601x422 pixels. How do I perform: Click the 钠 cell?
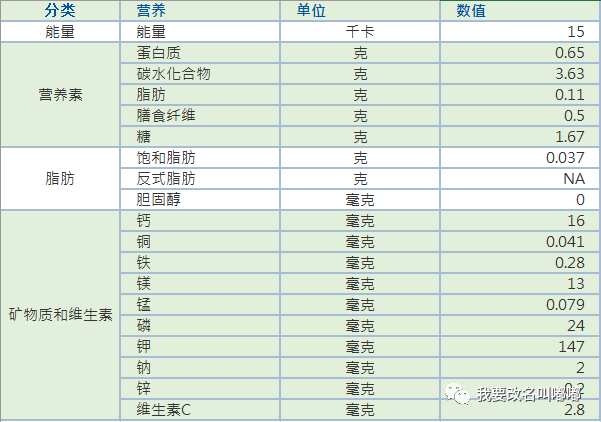pos(200,368)
